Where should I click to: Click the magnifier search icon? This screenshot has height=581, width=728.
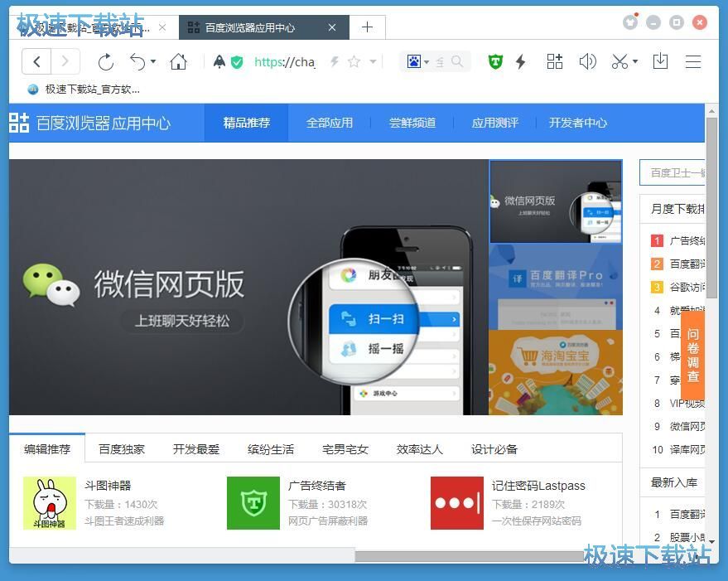[457, 61]
